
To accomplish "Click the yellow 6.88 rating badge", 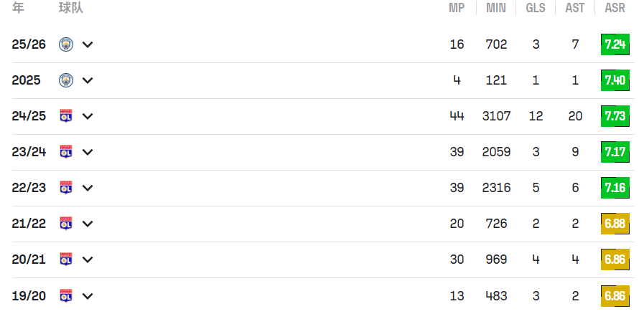I will (x=615, y=224).
